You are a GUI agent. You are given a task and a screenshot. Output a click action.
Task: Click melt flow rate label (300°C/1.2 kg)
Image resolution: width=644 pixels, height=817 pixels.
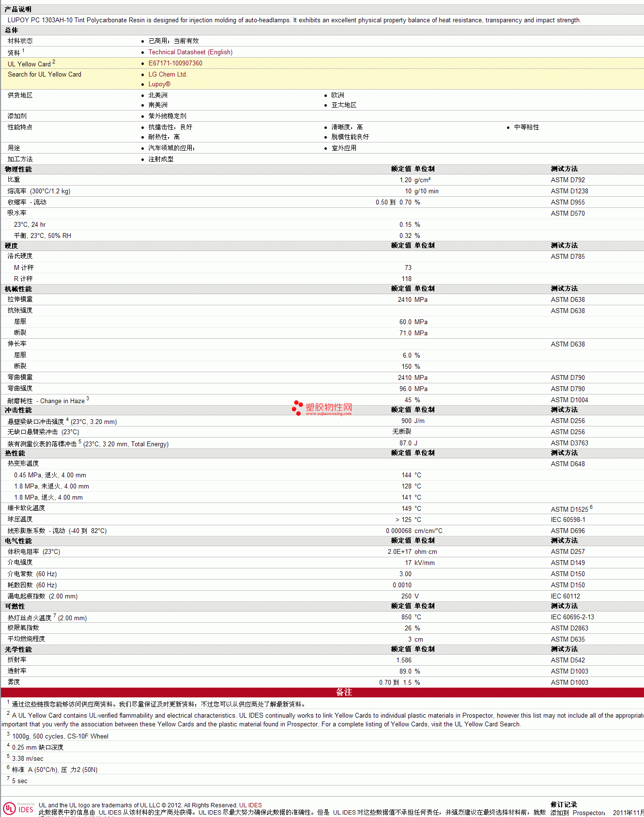(x=39, y=191)
